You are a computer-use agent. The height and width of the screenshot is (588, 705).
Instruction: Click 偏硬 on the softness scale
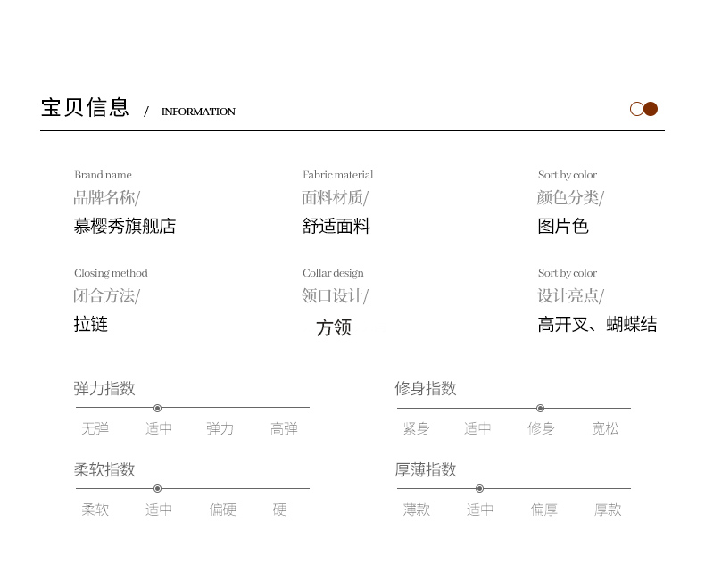click(222, 509)
